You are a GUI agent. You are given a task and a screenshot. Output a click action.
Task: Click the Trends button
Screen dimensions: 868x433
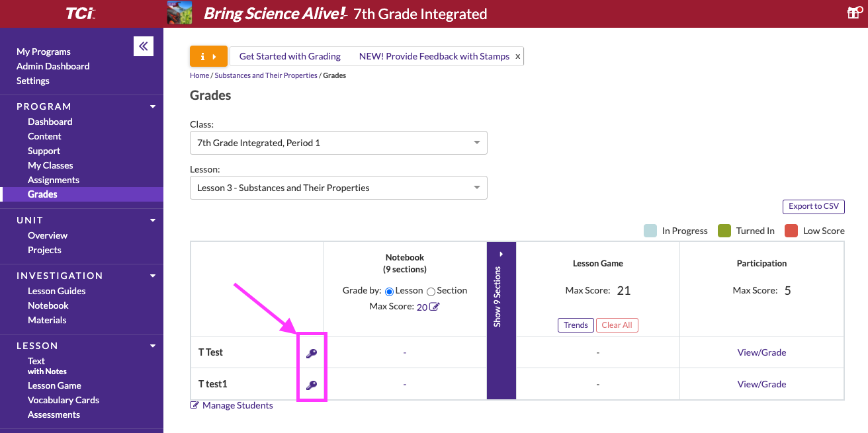coord(576,325)
